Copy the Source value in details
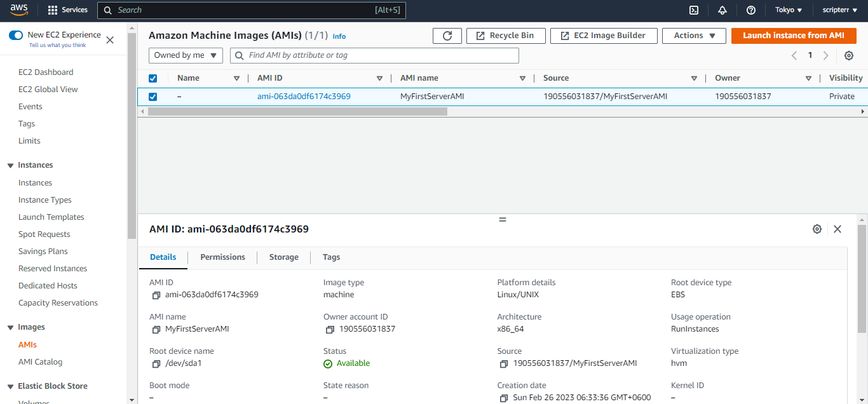The height and width of the screenshot is (404, 868). 505,364
